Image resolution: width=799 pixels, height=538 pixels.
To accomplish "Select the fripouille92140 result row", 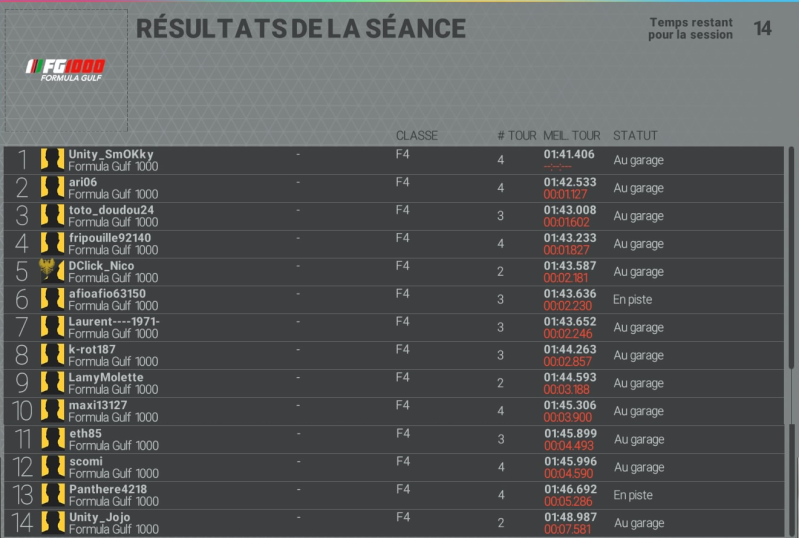I will [394, 244].
